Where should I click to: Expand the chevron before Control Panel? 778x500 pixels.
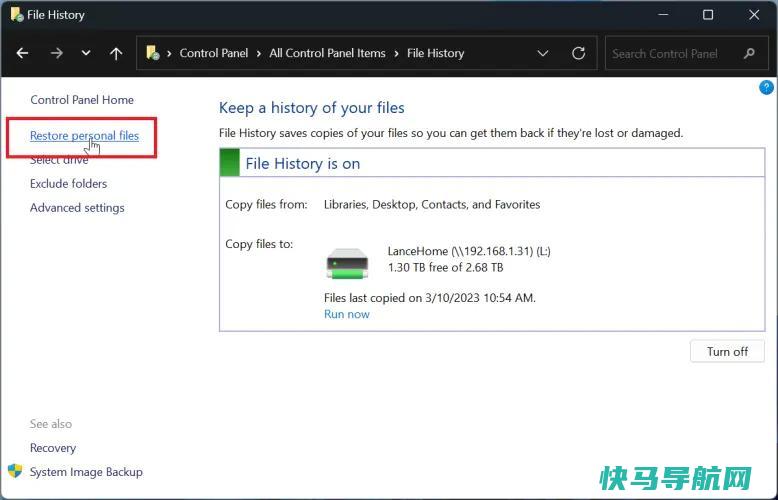click(169, 53)
